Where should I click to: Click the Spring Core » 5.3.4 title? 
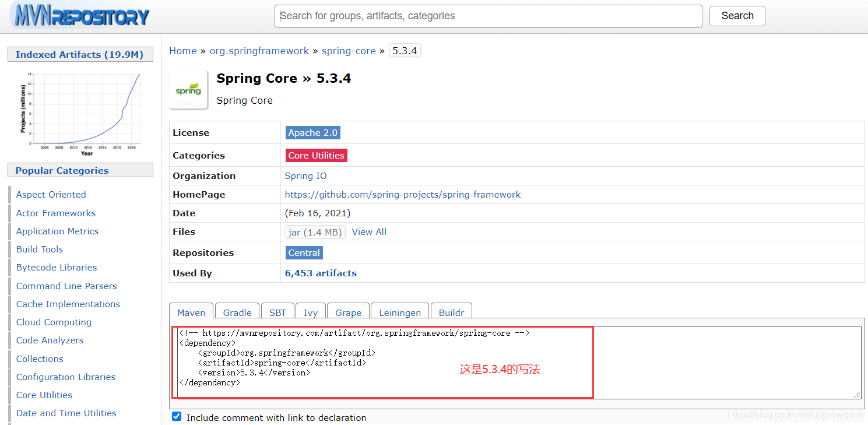point(283,78)
